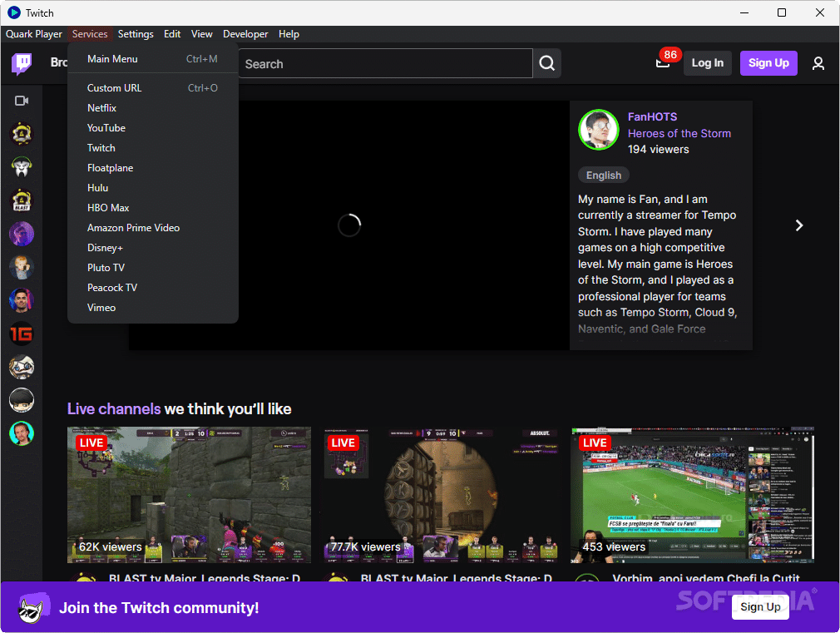The image size is (840, 633).
Task: Select Hulu service
Action: (153, 188)
